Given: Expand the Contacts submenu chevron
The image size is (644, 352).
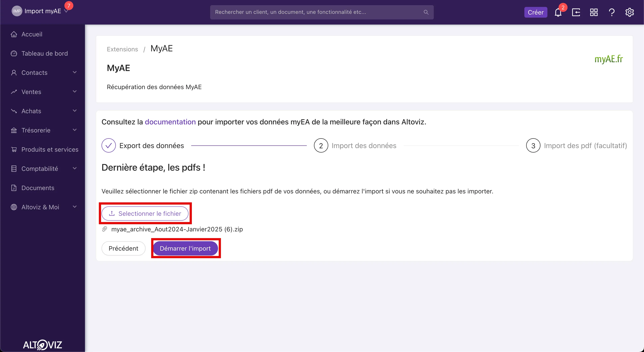Looking at the screenshot, I should pos(74,72).
